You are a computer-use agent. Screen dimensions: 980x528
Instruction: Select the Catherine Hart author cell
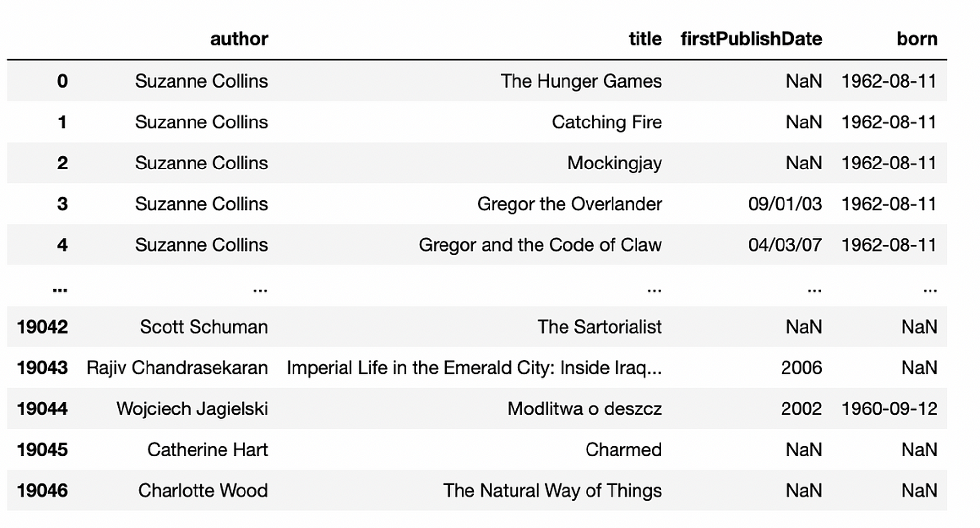[208, 450]
